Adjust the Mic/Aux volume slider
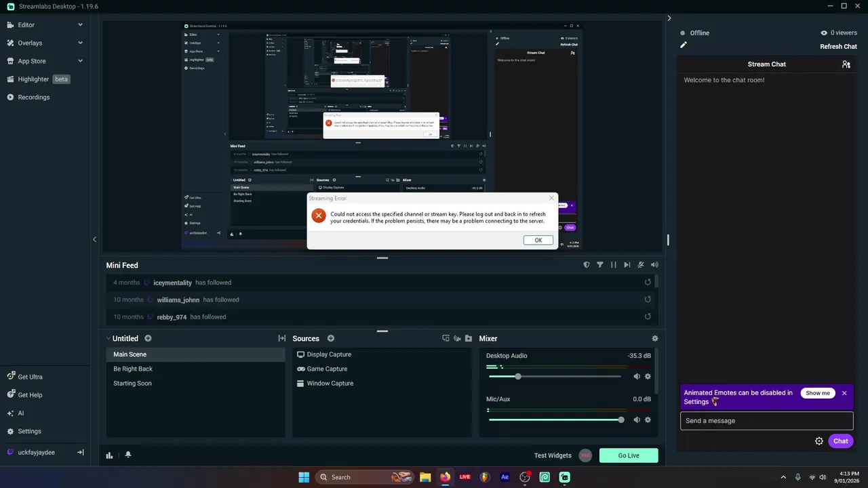This screenshot has height=488, width=868. [x=555, y=420]
